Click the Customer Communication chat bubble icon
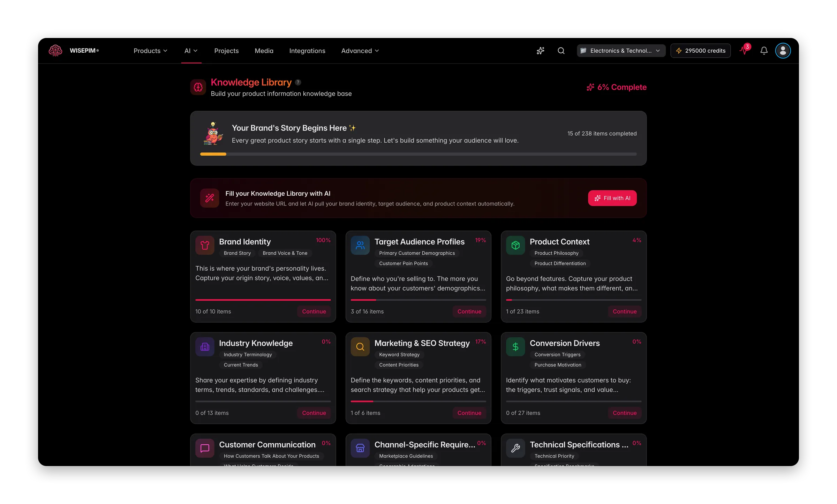 click(x=205, y=448)
